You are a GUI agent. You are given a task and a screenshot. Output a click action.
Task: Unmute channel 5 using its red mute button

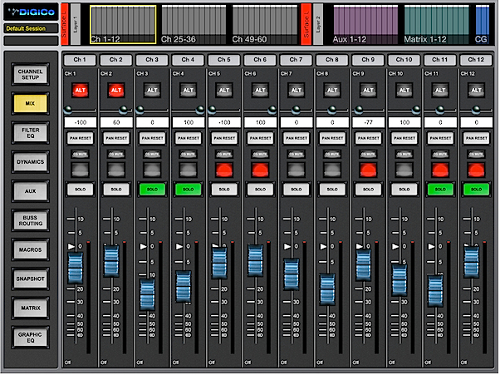224,170
